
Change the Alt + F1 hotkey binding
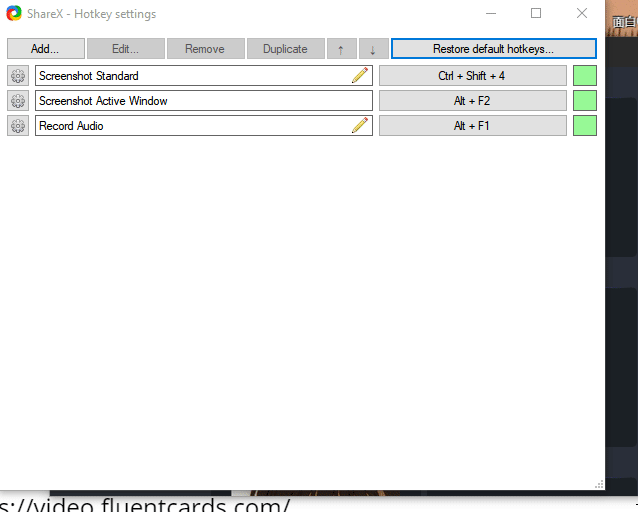point(472,126)
